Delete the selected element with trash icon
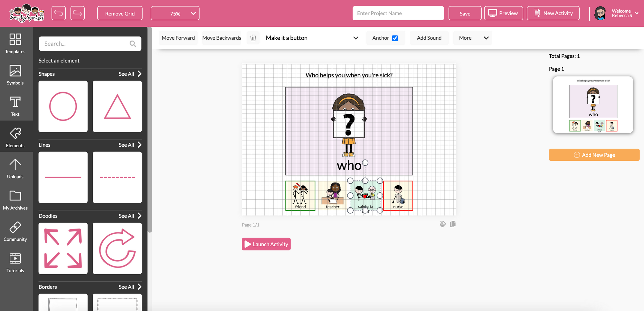The width and height of the screenshot is (644, 311). pos(253,38)
